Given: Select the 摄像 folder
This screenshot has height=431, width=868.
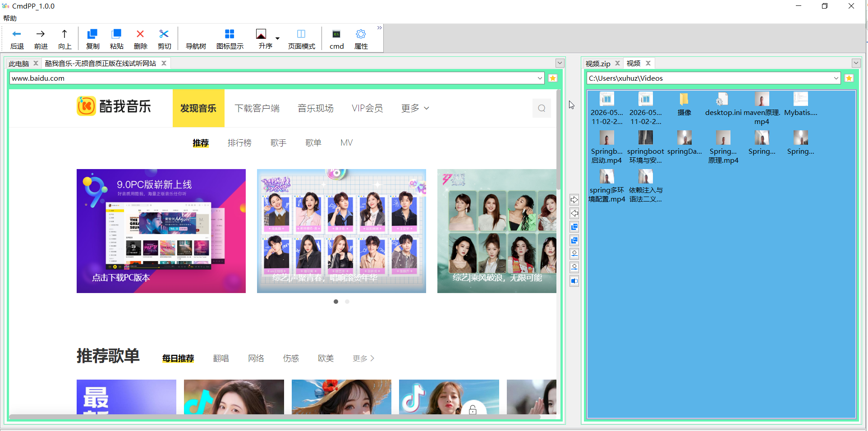Looking at the screenshot, I should 684,105.
